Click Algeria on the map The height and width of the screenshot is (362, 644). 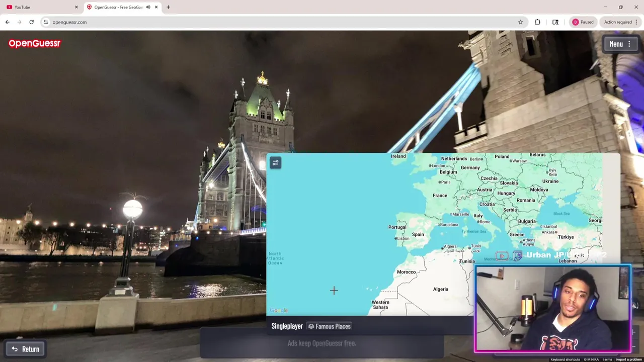tap(440, 289)
